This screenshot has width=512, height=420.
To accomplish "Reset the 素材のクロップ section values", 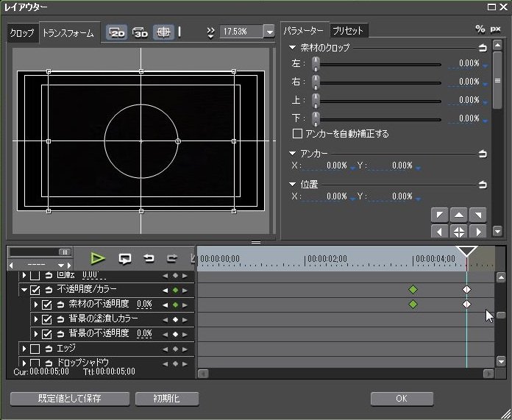I will pyautogui.click(x=483, y=49).
